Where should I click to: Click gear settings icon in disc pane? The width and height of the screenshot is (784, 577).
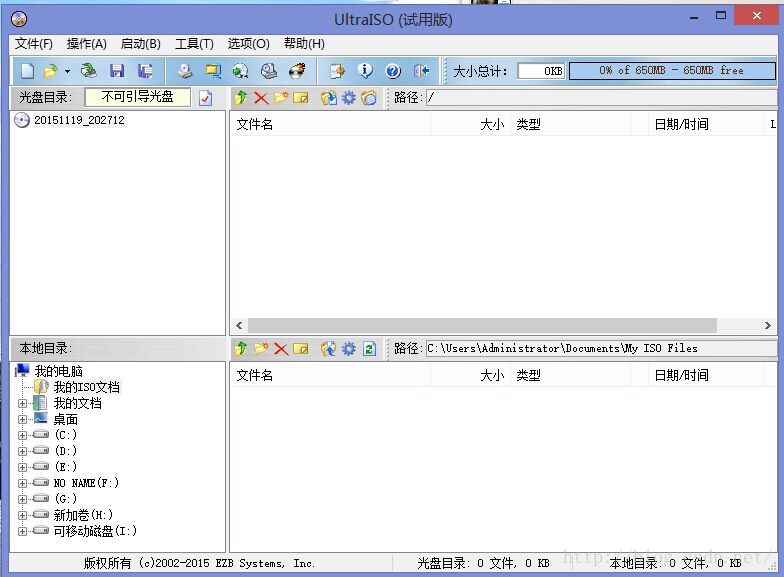348,98
